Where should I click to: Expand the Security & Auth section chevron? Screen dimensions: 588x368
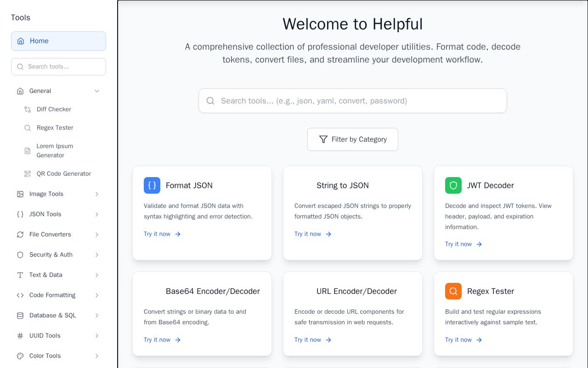(x=97, y=255)
